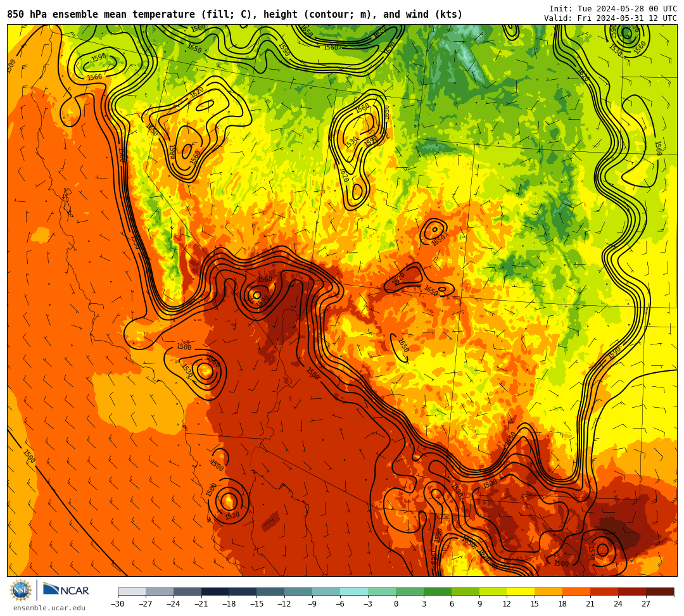684x616 pixels.
Task: Click the 9 colorbar tick label
Action: (x=479, y=604)
